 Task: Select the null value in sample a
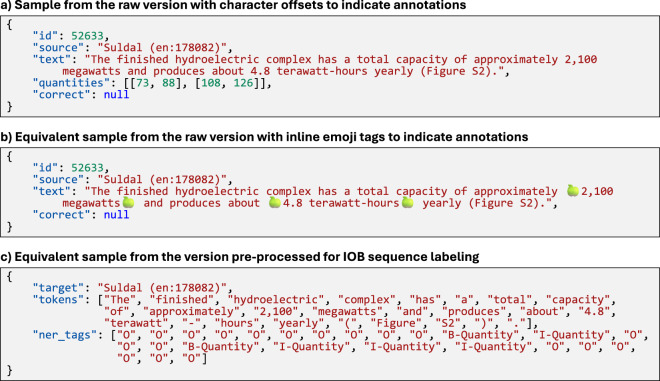coord(117,95)
